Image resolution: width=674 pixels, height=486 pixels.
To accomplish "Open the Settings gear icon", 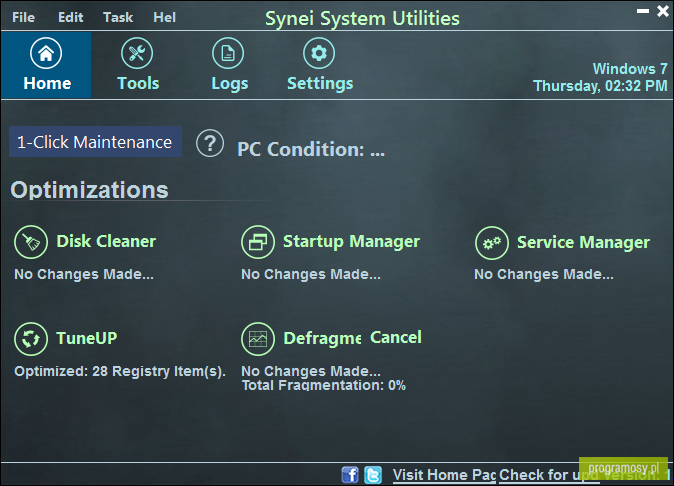I will click(319, 53).
